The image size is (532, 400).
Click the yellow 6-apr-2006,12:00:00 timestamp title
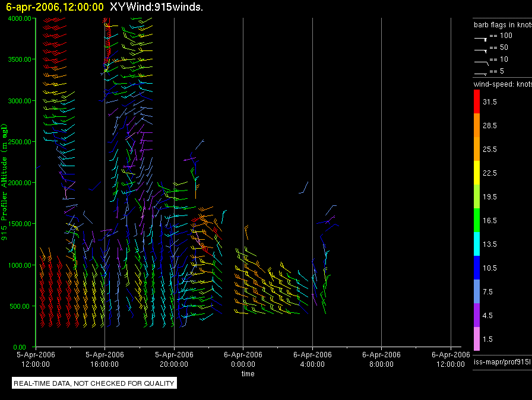coord(55,7)
